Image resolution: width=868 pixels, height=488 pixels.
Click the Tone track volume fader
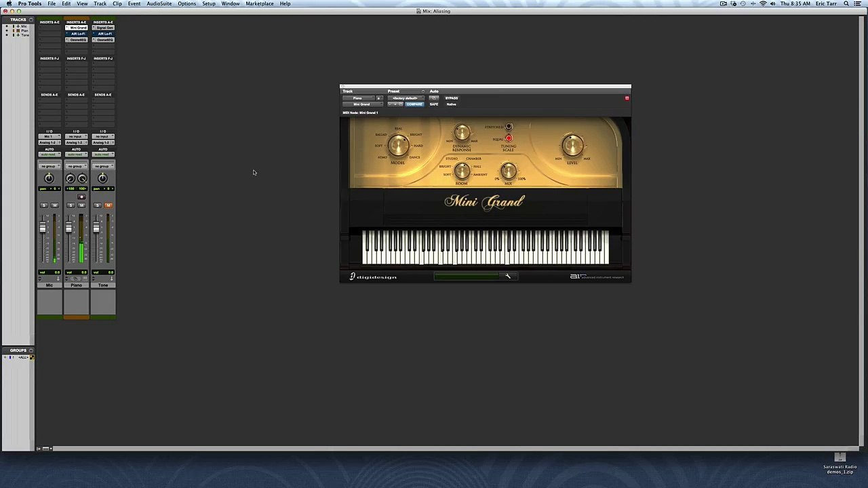click(x=96, y=228)
